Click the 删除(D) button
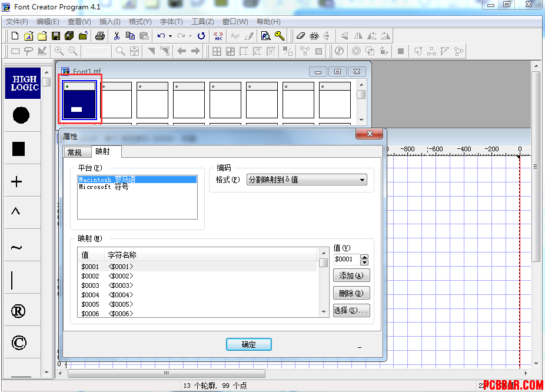This screenshot has width=545, height=392. tap(351, 293)
